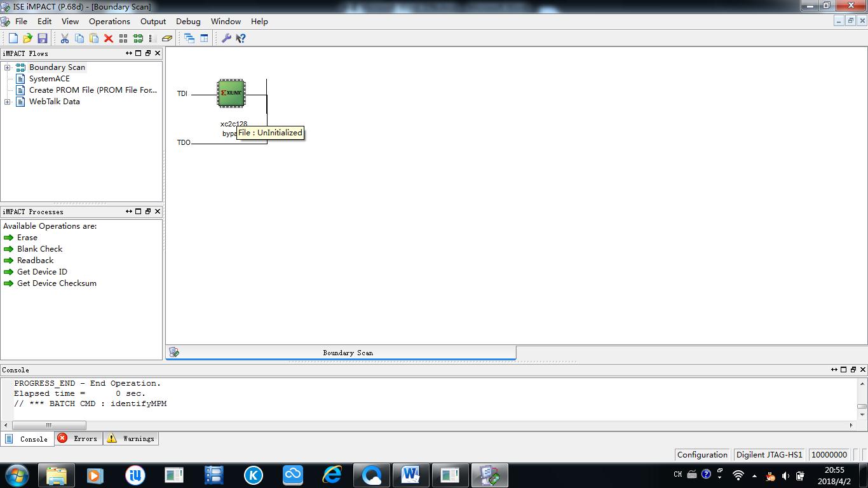Float the iMPACT Processes panel
Screen dimensions: 868x488
click(x=148, y=212)
